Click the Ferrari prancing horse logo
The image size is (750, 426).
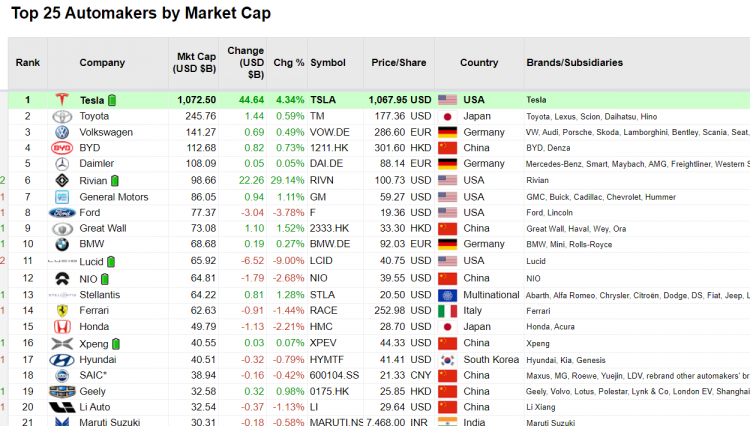pyautogui.click(x=62, y=311)
